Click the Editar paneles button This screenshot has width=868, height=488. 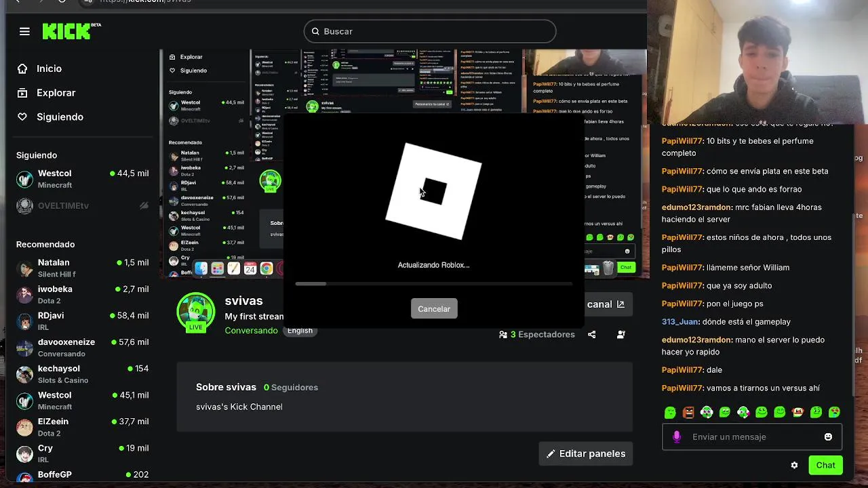point(586,453)
